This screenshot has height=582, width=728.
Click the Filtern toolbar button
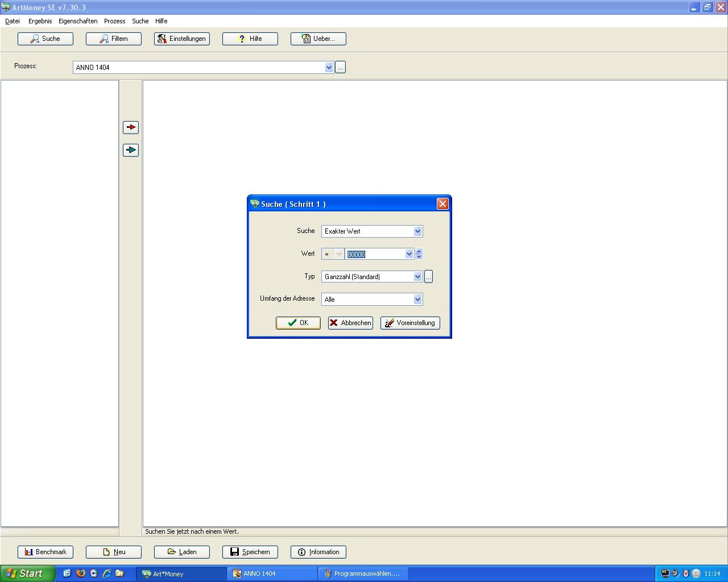click(114, 39)
